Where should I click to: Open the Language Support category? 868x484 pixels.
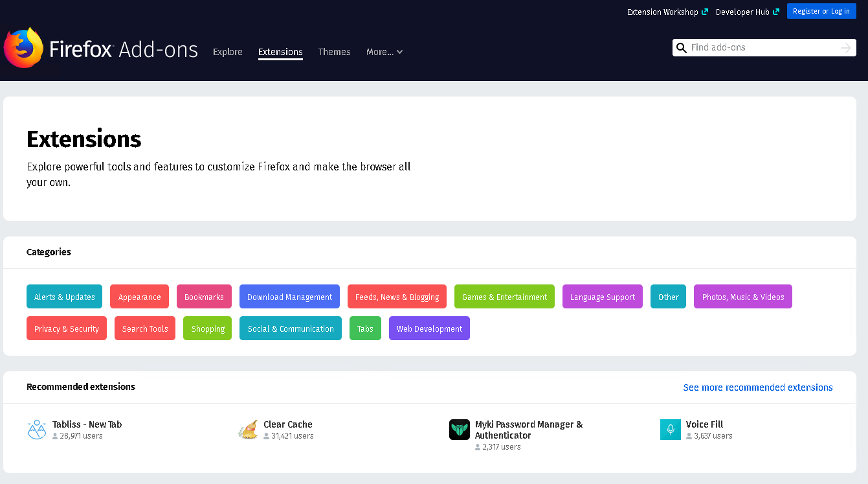tap(603, 297)
